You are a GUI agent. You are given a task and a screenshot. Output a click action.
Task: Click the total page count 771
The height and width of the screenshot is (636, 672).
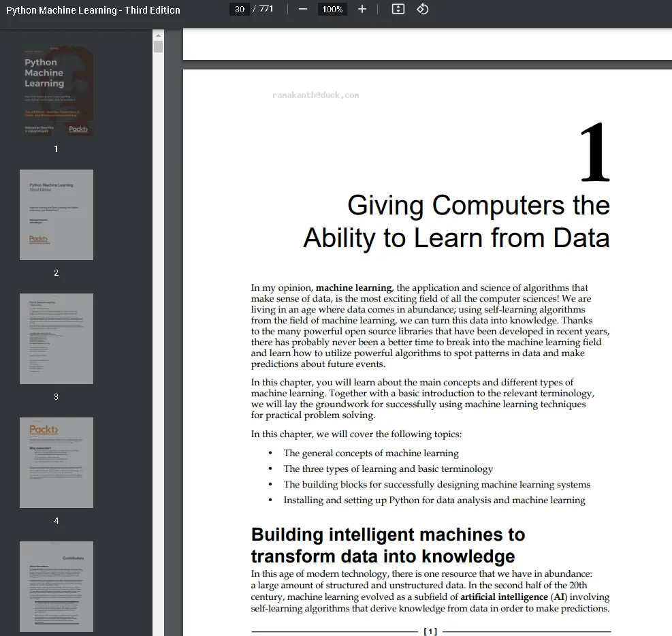pyautogui.click(x=266, y=10)
